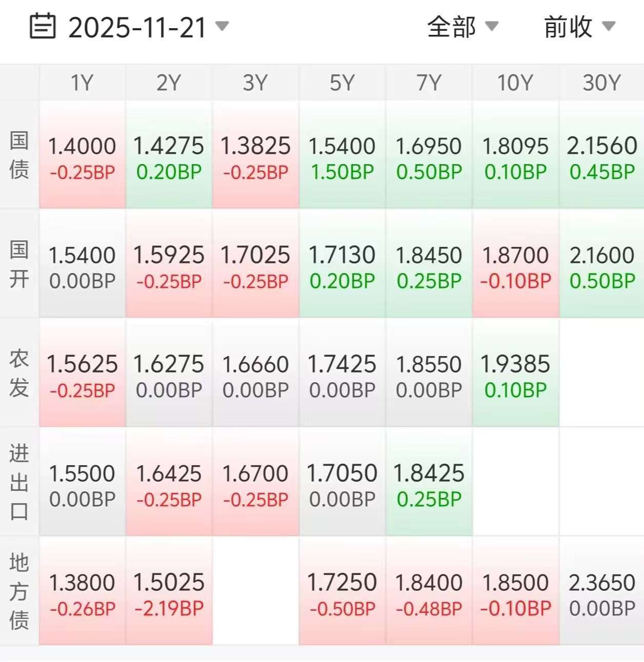Open the 全部 filter dropdown
The image size is (644, 662).
point(462,27)
